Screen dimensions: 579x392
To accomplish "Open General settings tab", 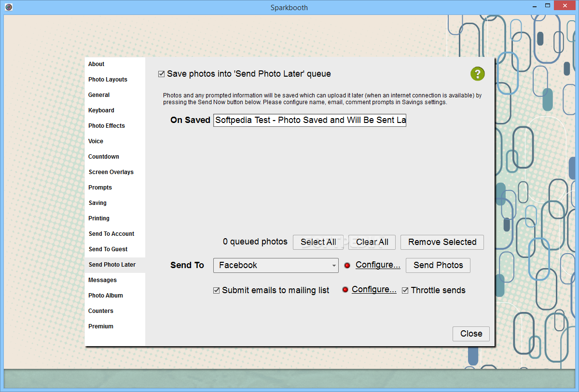I will [x=115, y=95].
